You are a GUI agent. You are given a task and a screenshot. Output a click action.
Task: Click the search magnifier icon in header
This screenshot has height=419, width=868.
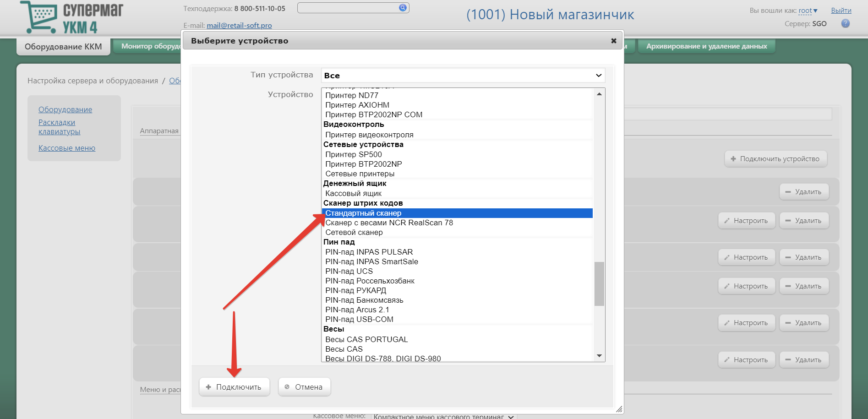point(403,7)
